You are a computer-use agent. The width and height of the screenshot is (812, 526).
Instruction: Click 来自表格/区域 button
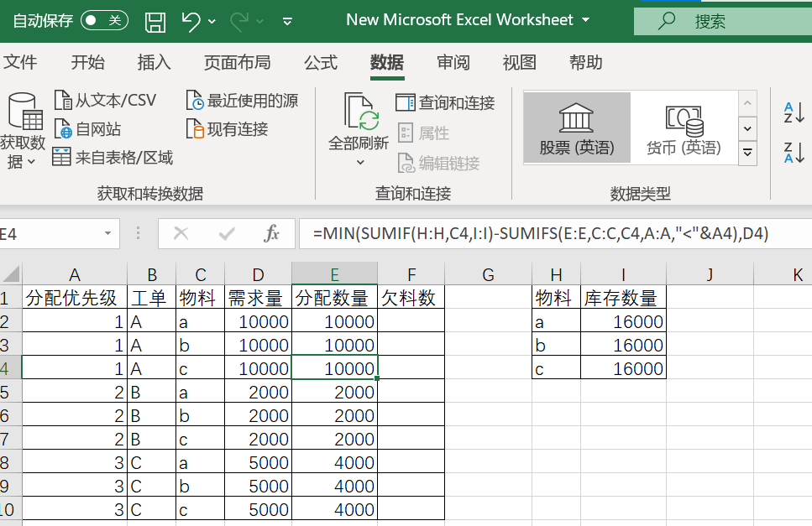tap(113, 157)
